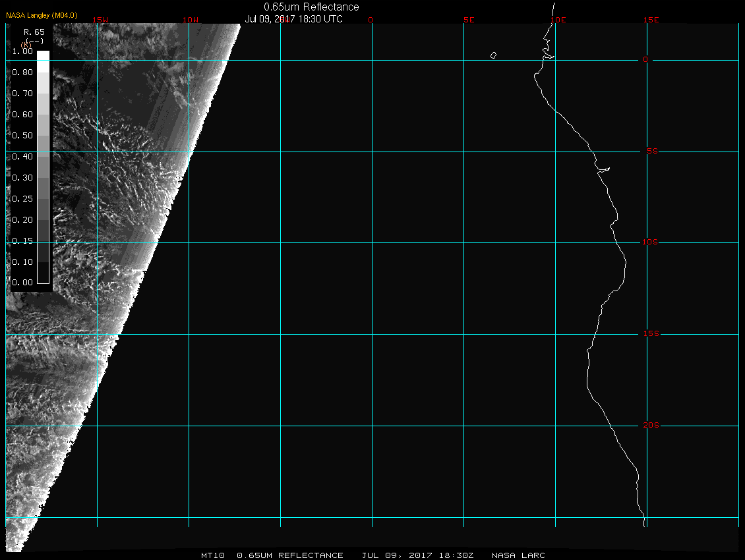The image size is (745, 560).
Task: Select the 10S latitude label
Action: (x=650, y=242)
